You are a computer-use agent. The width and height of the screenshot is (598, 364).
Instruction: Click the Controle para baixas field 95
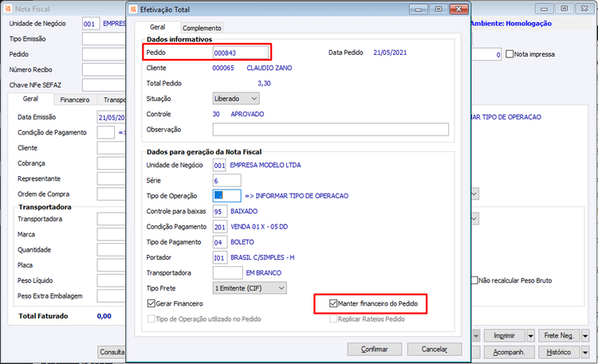(220, 211)
